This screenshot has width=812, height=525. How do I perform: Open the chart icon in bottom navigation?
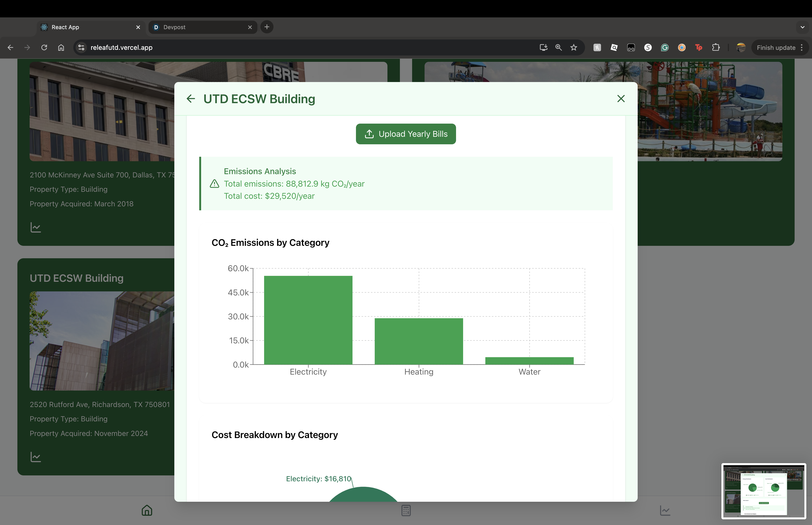[x=665, y=510]
